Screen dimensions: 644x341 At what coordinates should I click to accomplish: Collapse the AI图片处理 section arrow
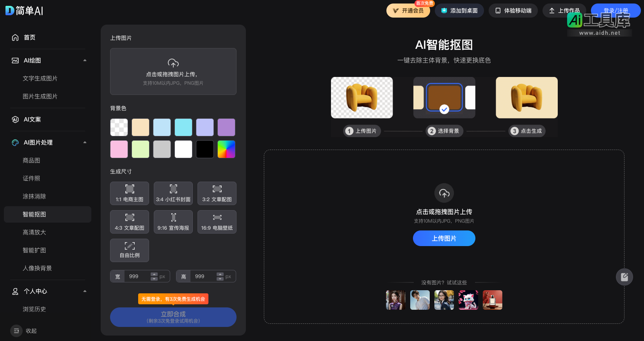point(85,143)
